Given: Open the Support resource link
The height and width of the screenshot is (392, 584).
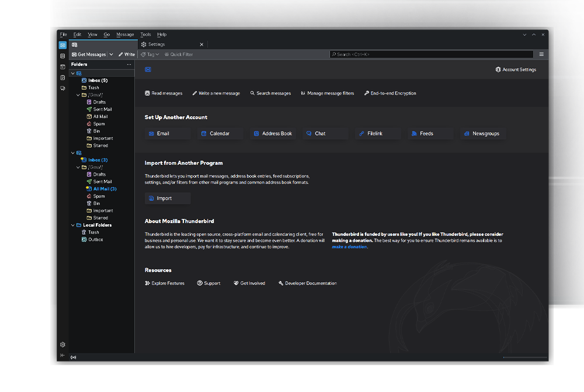Looking at the screenshot, I should click(x=208, y=283).
